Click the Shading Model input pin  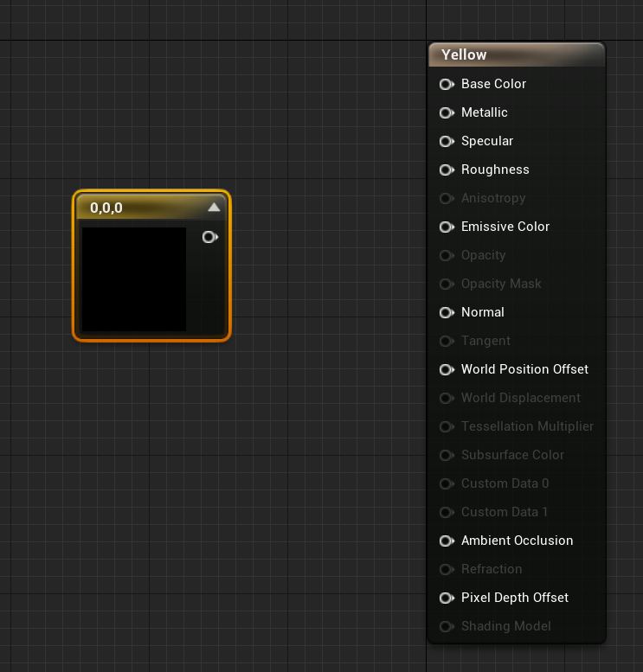click(447, 626)
